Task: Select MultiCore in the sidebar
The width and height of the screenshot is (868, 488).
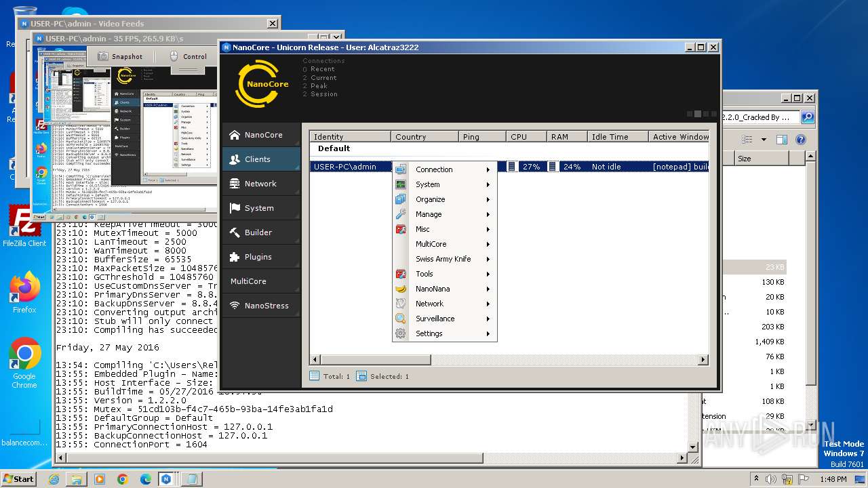Action: 261,281
